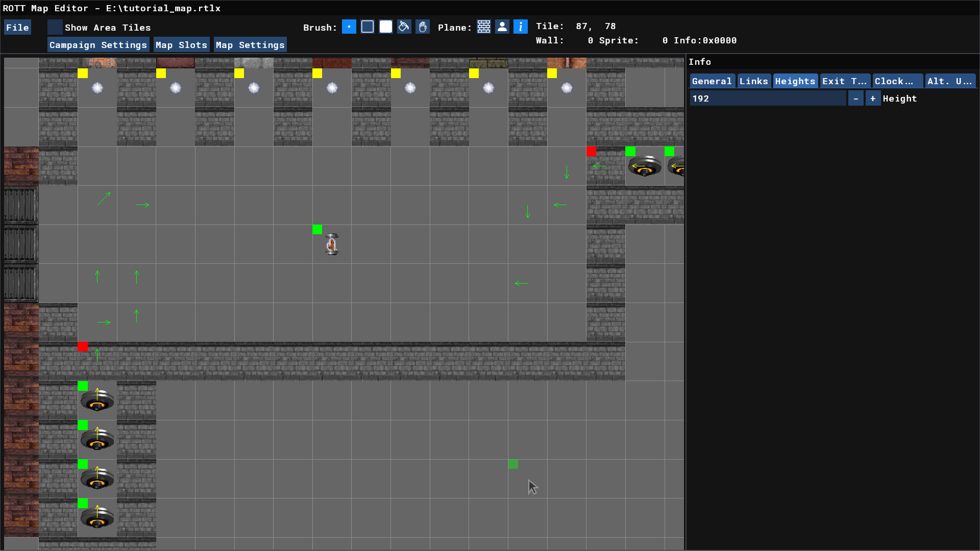Select the outlined rectangle brush
The image size is (980, 551).
367,27
